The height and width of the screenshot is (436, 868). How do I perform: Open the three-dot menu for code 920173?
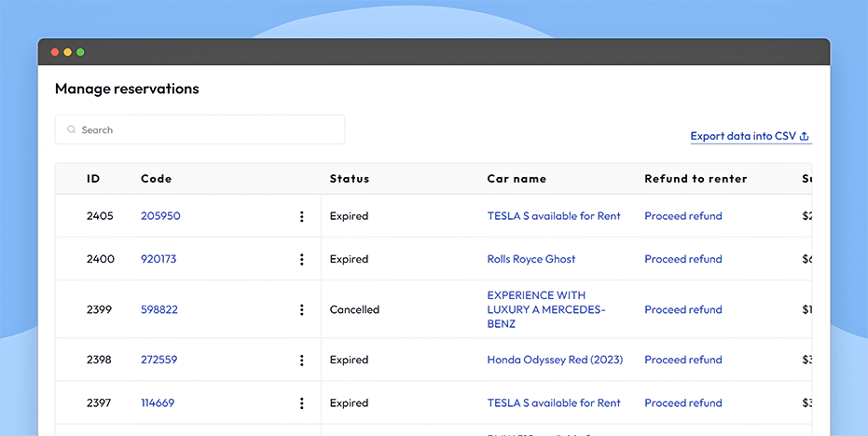point(302,260)
